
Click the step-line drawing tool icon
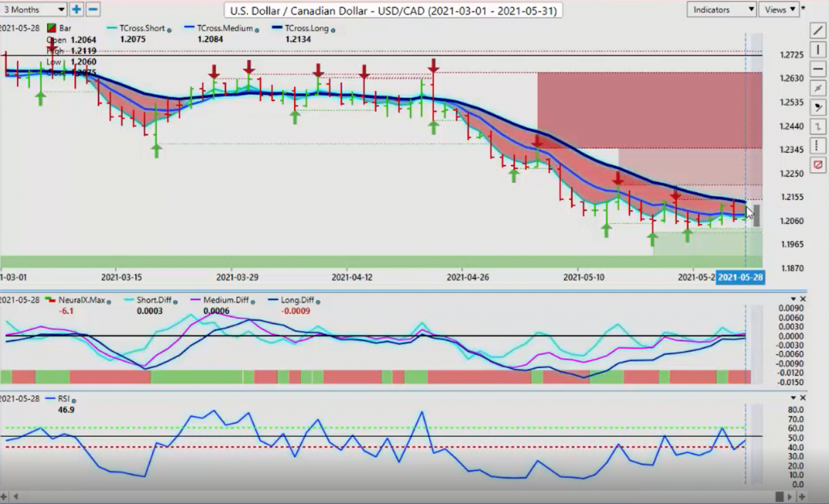click(x=817, y=127)
